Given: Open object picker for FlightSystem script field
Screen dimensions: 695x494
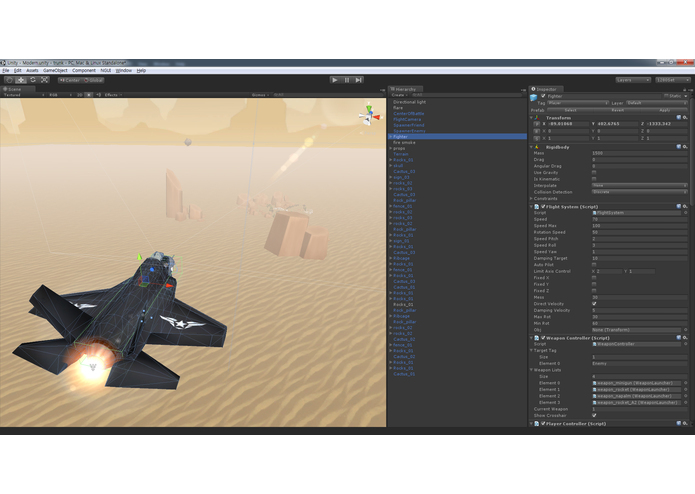Looking at the screenshot, I should click(686, 213).
